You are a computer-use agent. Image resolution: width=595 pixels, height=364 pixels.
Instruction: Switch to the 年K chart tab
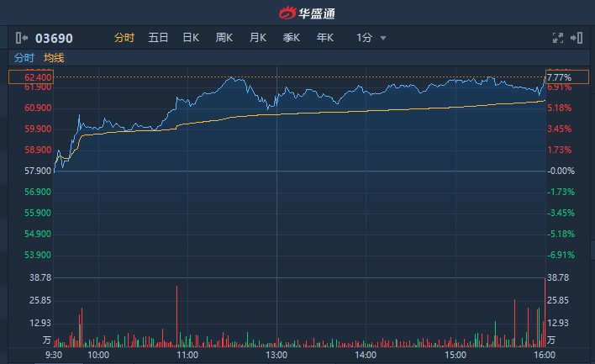[x=325, y=38]
